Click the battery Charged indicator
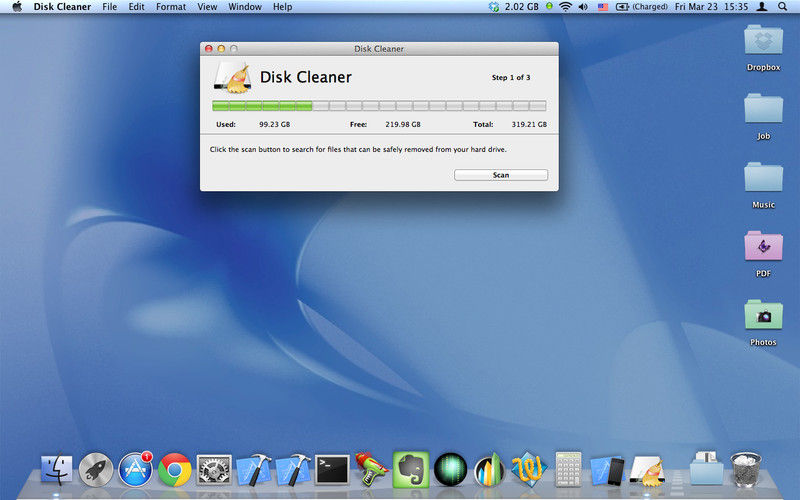Screen dimensions: 800x500 (641, 7)
